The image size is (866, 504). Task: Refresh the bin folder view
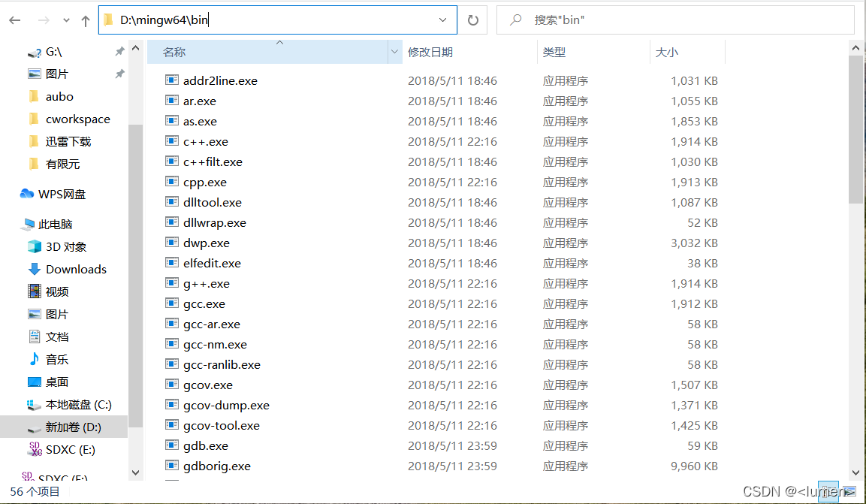pos(472,20)
